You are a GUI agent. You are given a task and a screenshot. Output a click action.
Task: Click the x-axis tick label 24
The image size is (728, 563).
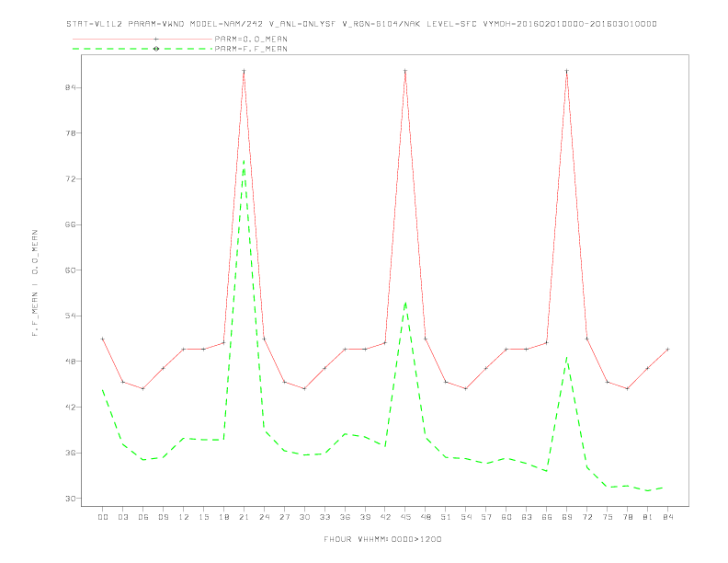[x=264, y=517]
